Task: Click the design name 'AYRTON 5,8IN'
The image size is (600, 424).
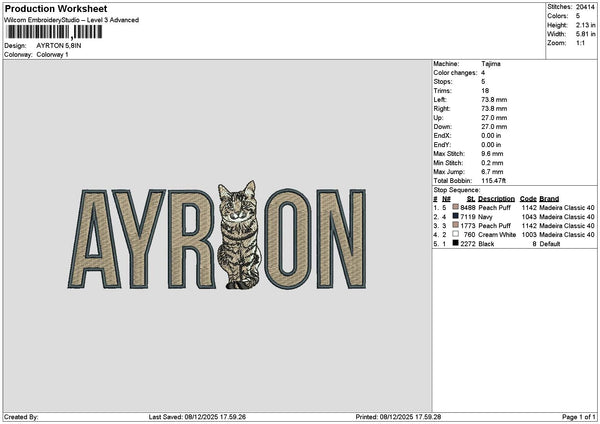Action: [59, 46]
